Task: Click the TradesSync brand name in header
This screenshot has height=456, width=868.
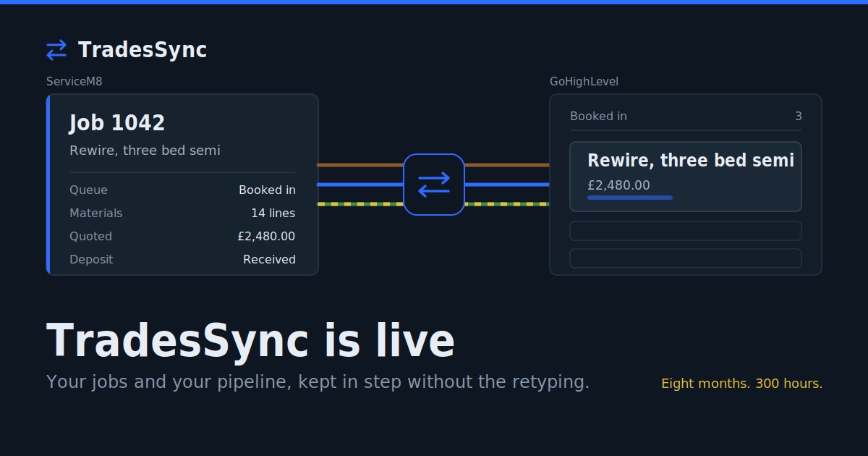Action: pyautogui.click(x=142, y=50)
